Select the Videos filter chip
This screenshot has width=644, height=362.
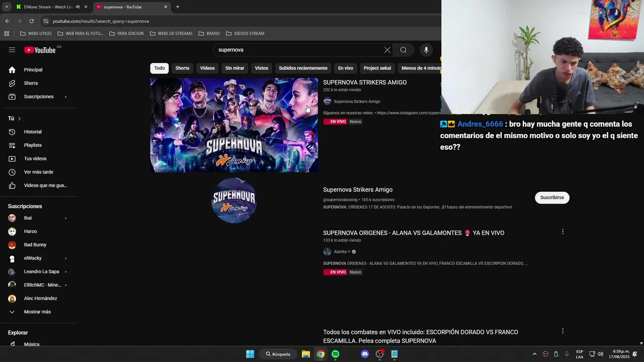pyautogui.click(x=207, y=68)
